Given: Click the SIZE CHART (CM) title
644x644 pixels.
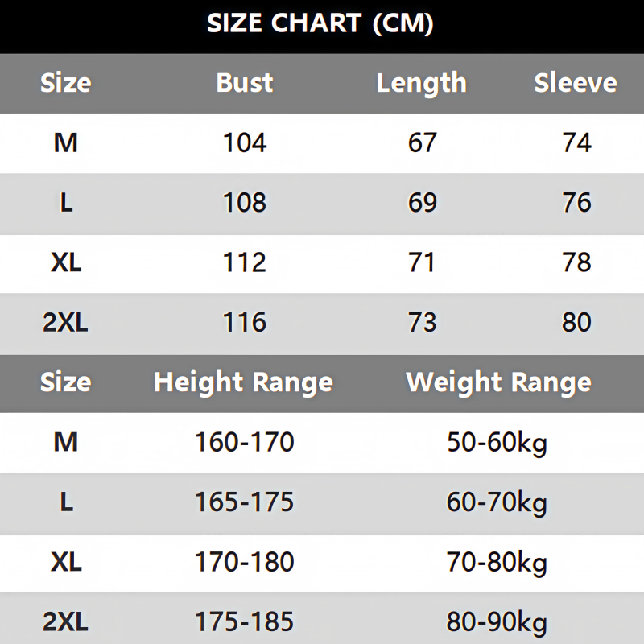Looking at the screenshot, I should [320, 24].
